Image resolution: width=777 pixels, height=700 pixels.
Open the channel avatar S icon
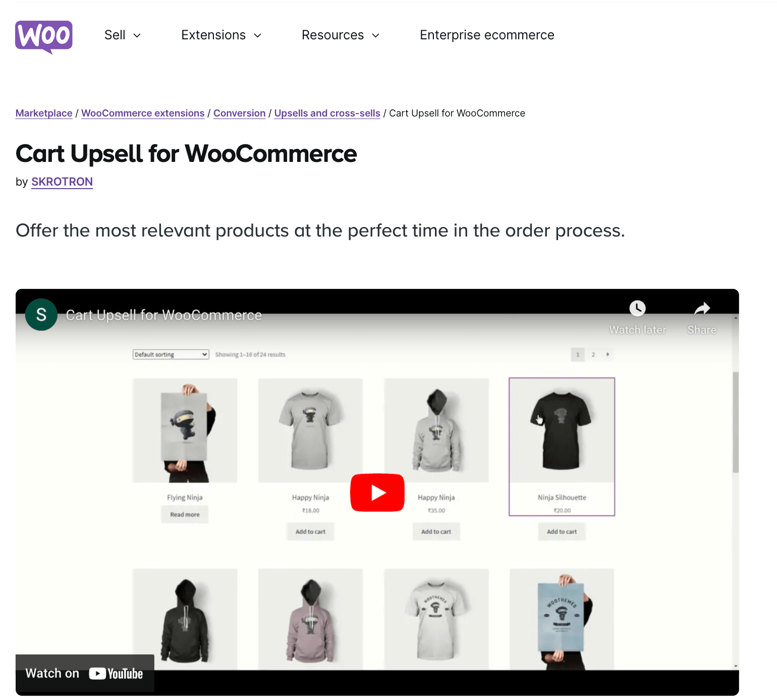click(41, 315)
